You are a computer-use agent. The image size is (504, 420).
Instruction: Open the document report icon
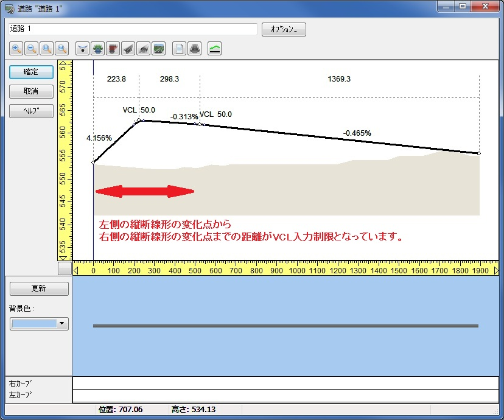(179, 49)
